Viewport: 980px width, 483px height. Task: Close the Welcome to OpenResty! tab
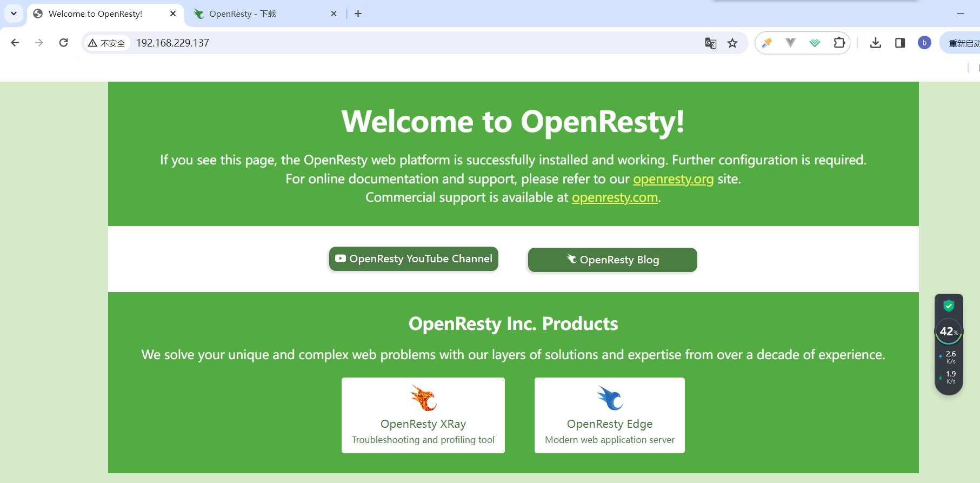(x=173, y=14)
